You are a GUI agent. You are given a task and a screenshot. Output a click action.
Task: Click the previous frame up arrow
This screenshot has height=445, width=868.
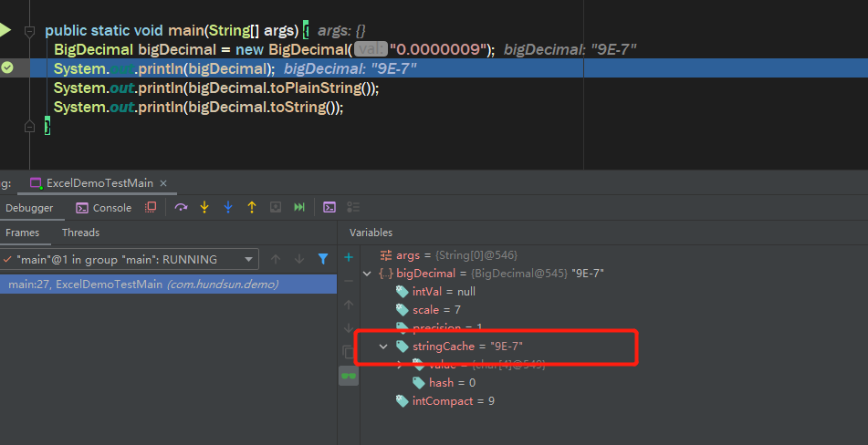[276, 259]
